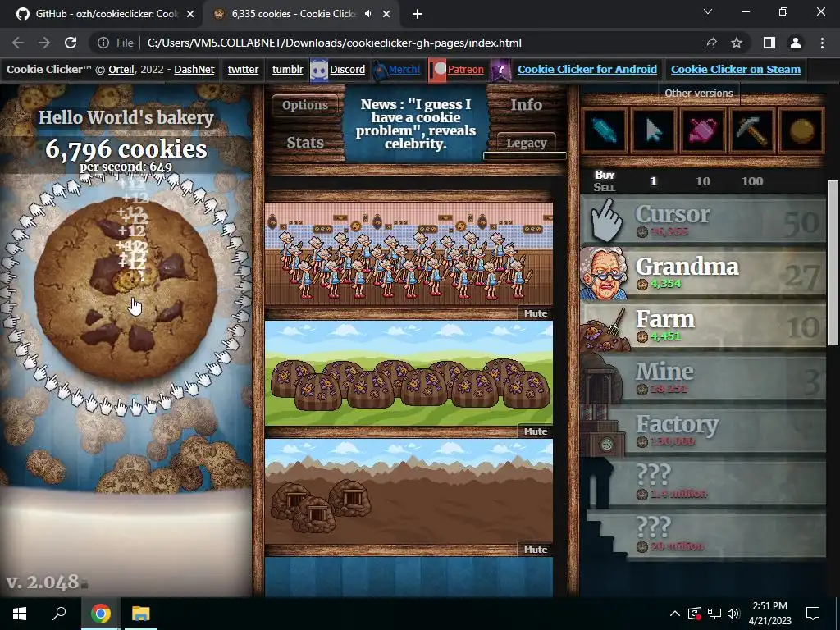The width and height of the screenshot is (840, 630).
Task: Open the Windows Start menu
Action: click(x=20, y=614)
